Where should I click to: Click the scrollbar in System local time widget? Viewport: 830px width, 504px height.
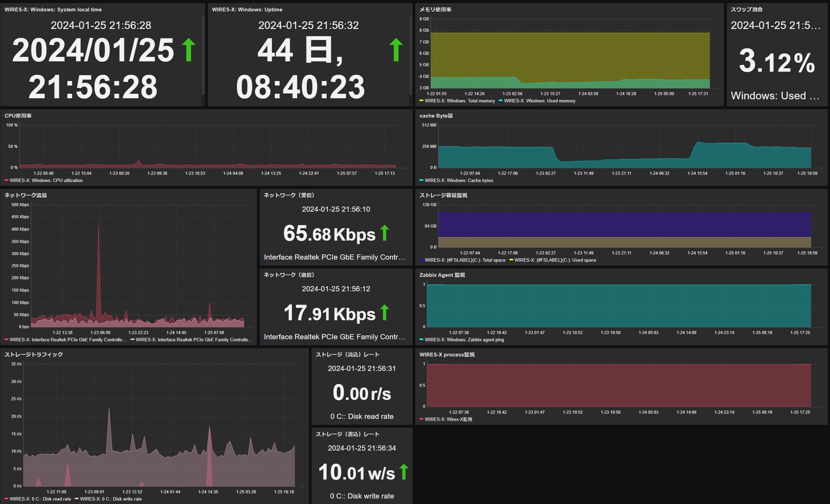point(203,55)
